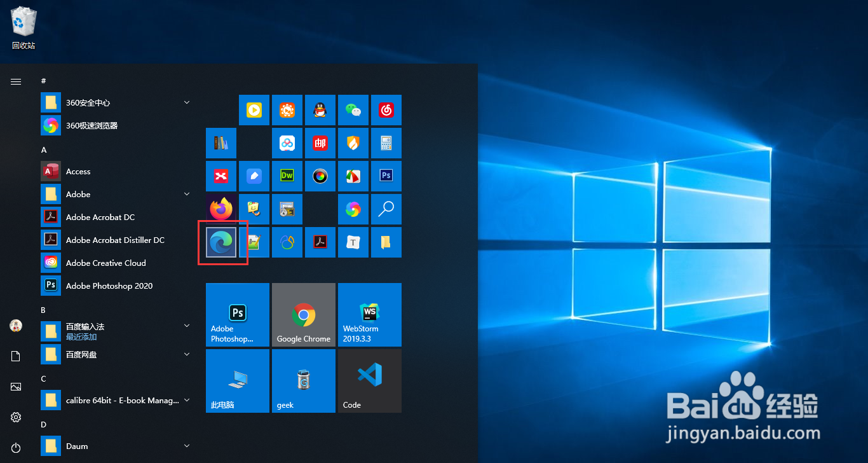Click the 'C' letter group header
Viewport: 868px width, 463px height.
point(43,378)
